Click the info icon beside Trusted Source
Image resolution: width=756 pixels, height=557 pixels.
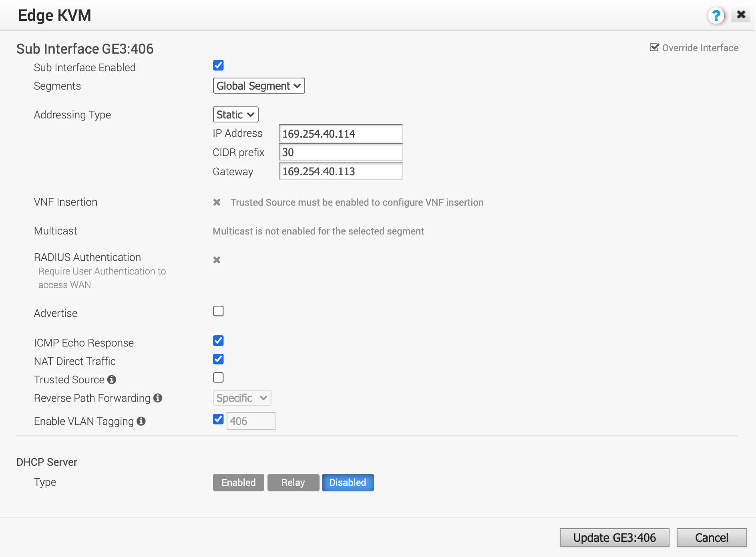click(x=112, y=379)
